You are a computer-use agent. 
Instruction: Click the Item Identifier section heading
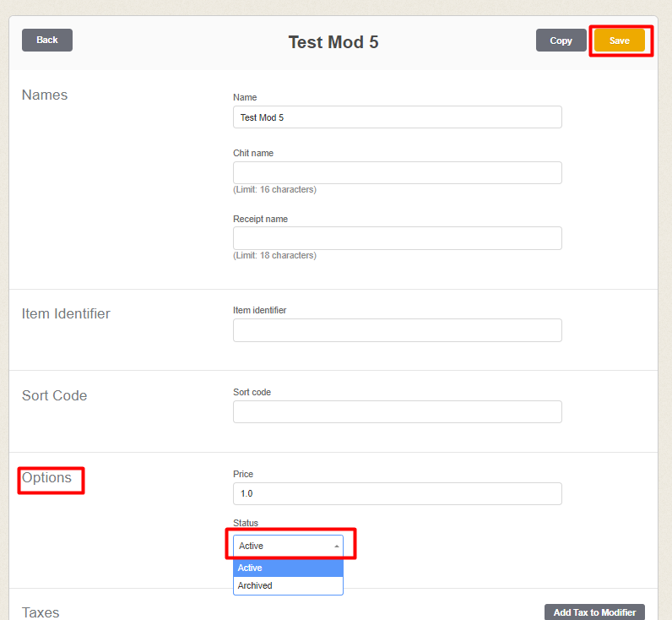click(66, 313)
